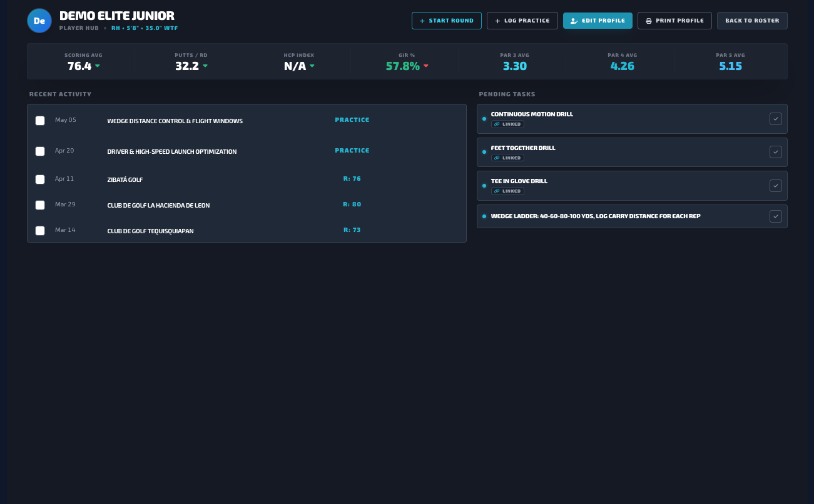Click the trend arrow next to HCP Index N/A
Viewport: 814px width, 504px height.
(x=312, y=66)
